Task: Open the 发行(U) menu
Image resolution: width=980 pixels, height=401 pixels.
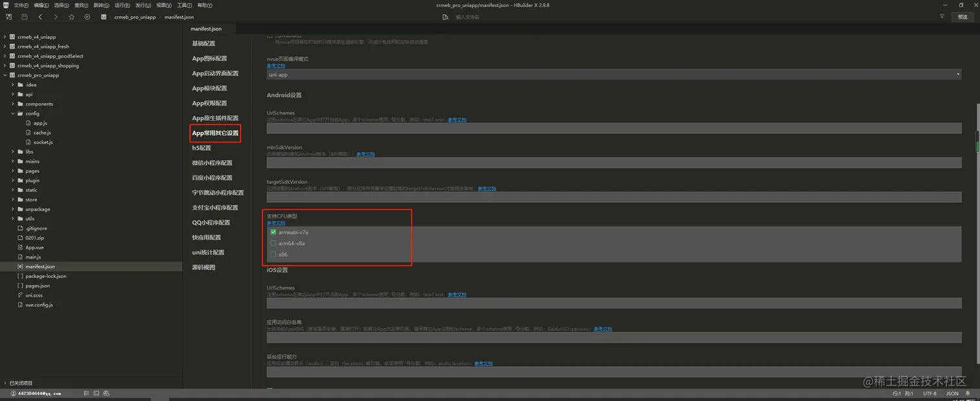Action: (x=143, y=5)
